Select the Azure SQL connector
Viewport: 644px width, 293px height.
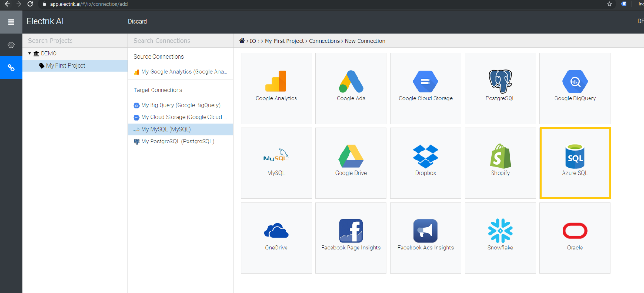pyautogui.click(x=575, y=162)
